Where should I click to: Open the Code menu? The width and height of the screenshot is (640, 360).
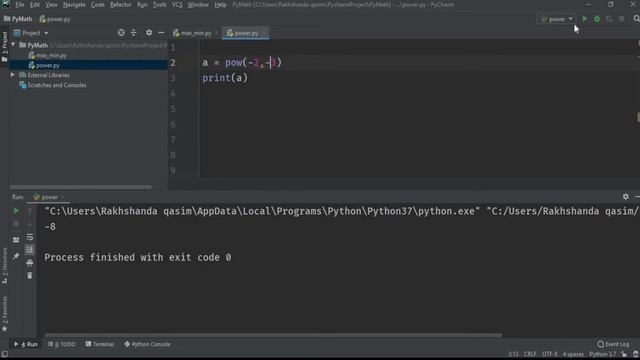pyautogui.click(x=98, y=5)
